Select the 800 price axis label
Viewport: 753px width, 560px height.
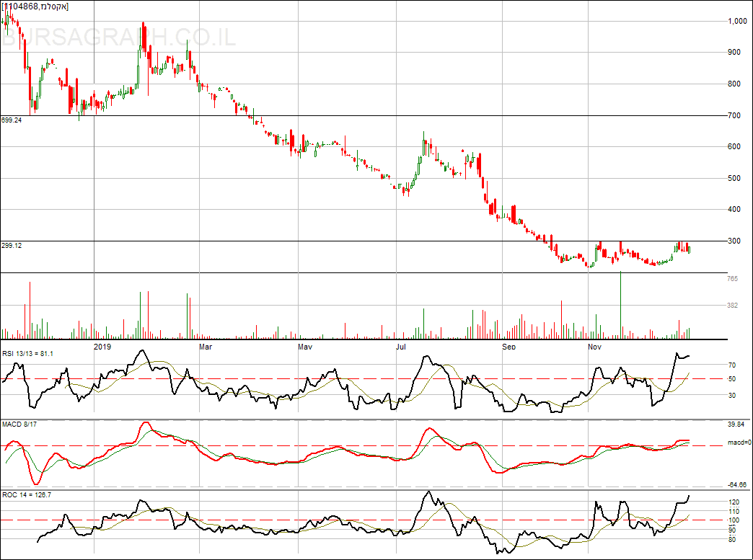734,84
